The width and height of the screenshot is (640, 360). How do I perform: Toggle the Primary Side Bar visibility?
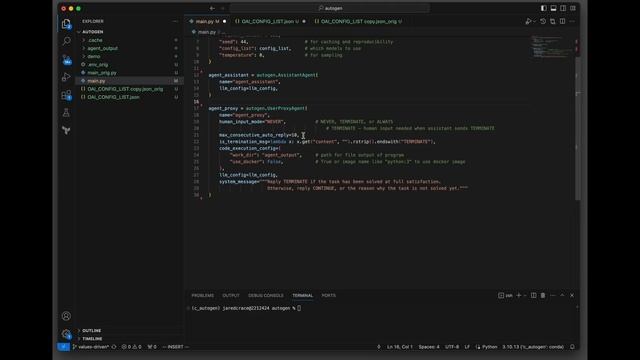[x=544, y=8]
